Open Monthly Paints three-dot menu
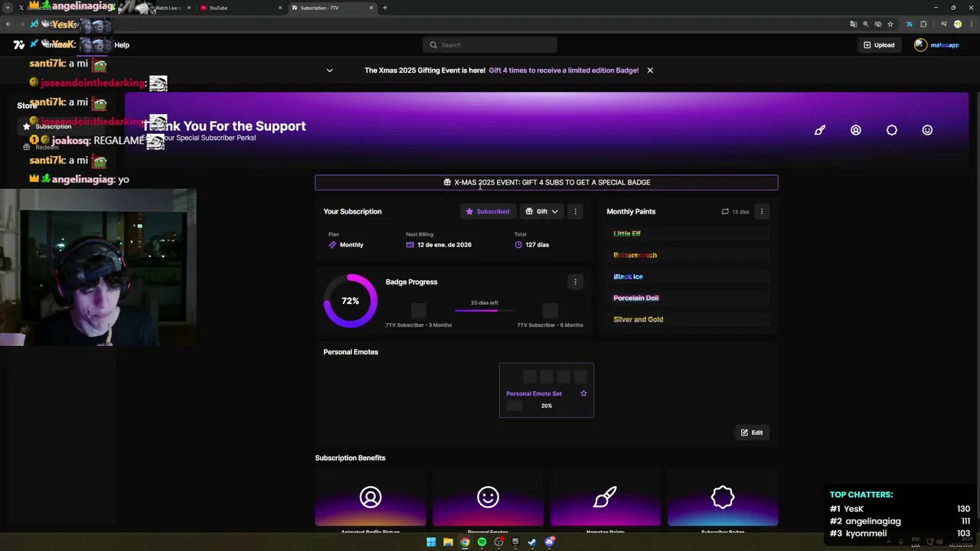Image resolution: width=980 pixels, height=551 pixels. tap(762, 211)
